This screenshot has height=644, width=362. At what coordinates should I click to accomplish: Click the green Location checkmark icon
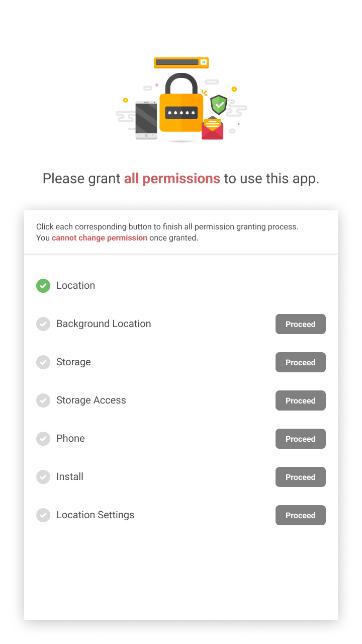point(43,286)
